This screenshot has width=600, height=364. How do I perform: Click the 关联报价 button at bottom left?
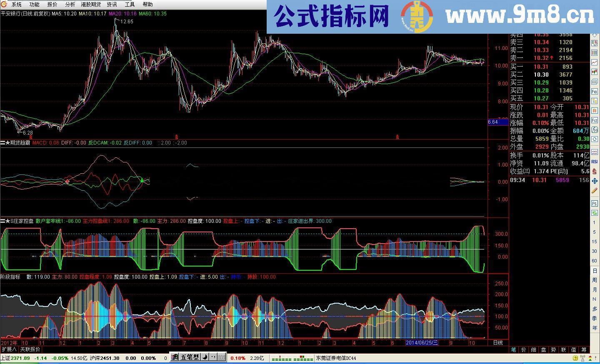pos(30,349)
